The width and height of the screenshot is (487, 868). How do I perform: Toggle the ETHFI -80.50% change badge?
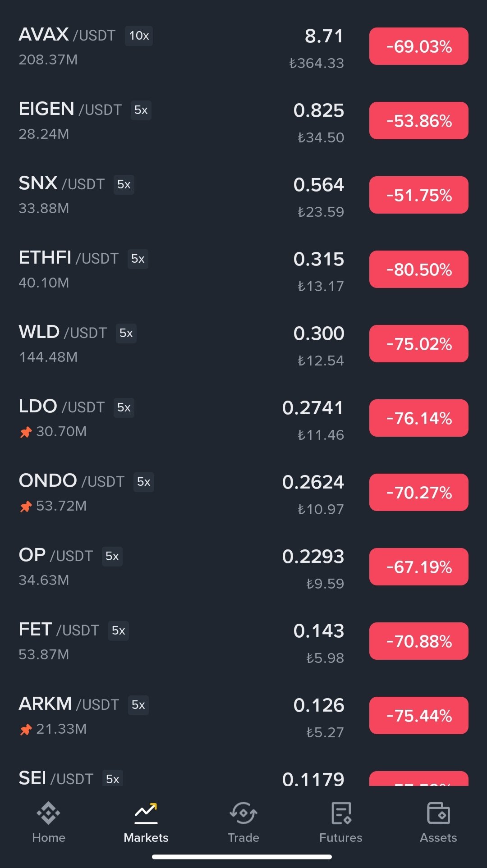pos(418,270)
